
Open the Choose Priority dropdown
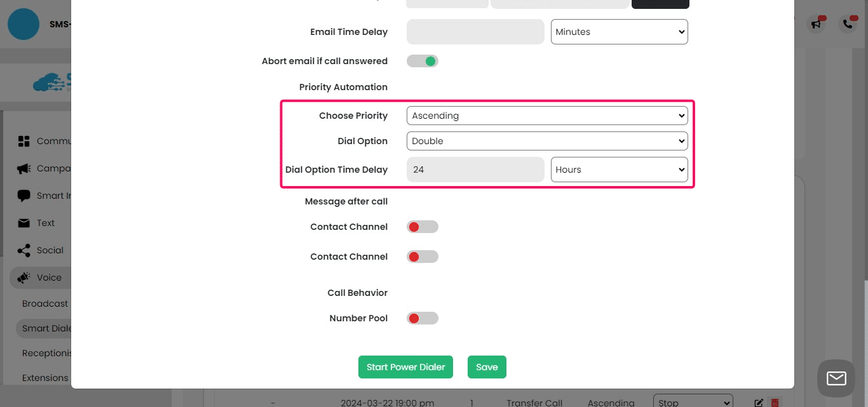point(546,116)
